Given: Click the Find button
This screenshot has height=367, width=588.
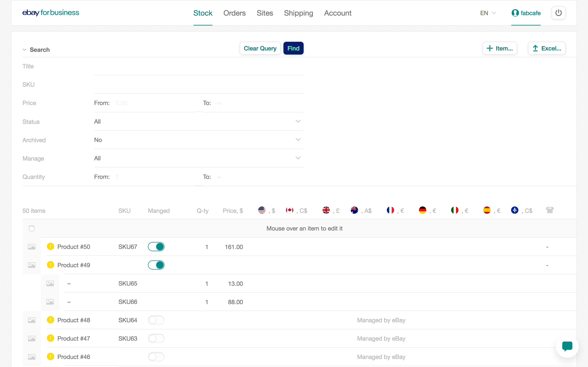Looking at the screenshot, I should click(293, 48).
